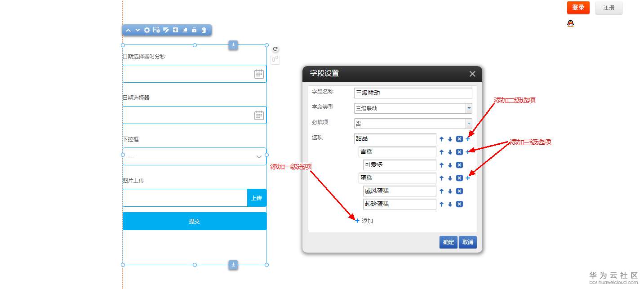
Task: Move component up with toolbar chevron-up icon
Action: (x=128, y=30)
